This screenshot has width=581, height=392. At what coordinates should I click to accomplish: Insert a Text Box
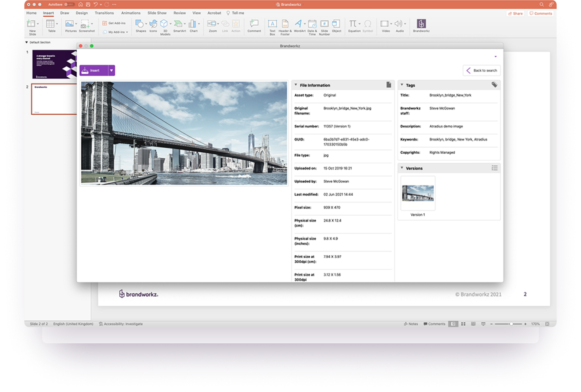coord(272,27)
